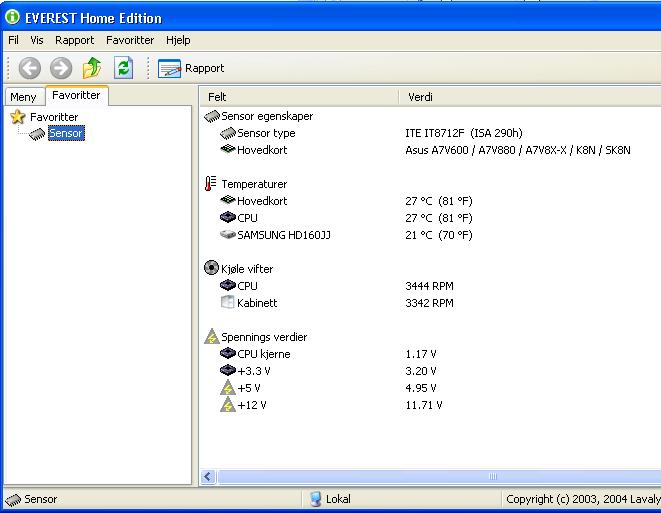The width and height of the screenshot is (661, 513).
Task: Click the Copyright text in status bar
Action: (x=583, y=499)
